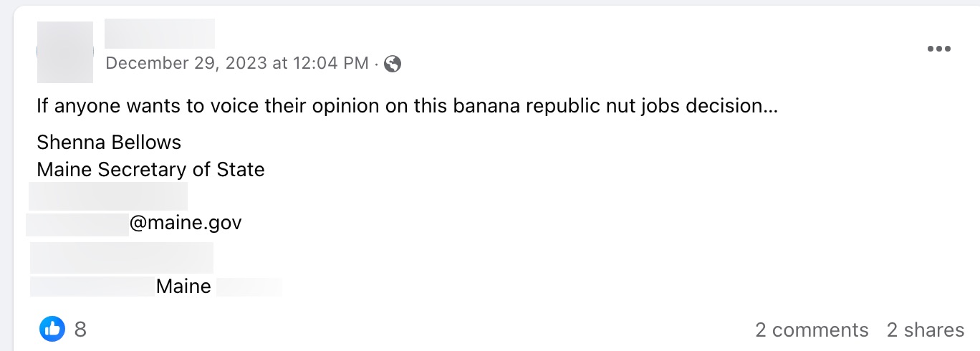View the 2 comments
The height and width of the screenshot is (351, 980).
pyautogui.click(x=812, y=330)
